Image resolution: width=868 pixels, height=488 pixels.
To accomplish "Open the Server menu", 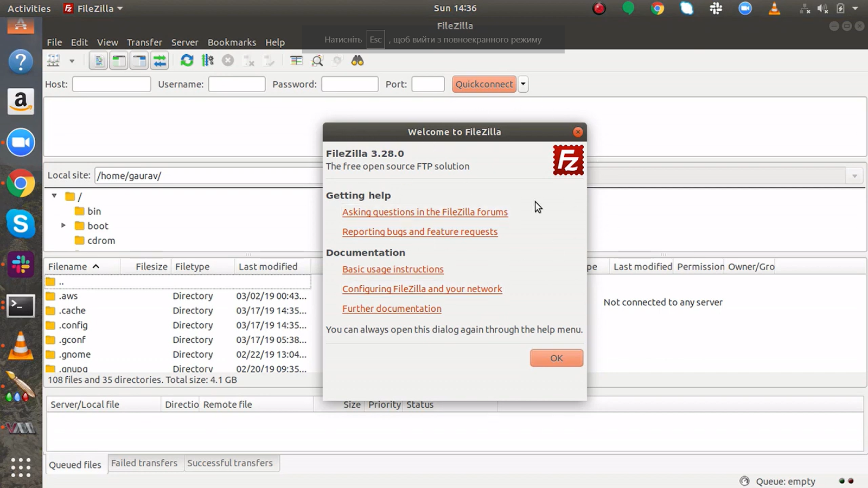I will [185, 42].
